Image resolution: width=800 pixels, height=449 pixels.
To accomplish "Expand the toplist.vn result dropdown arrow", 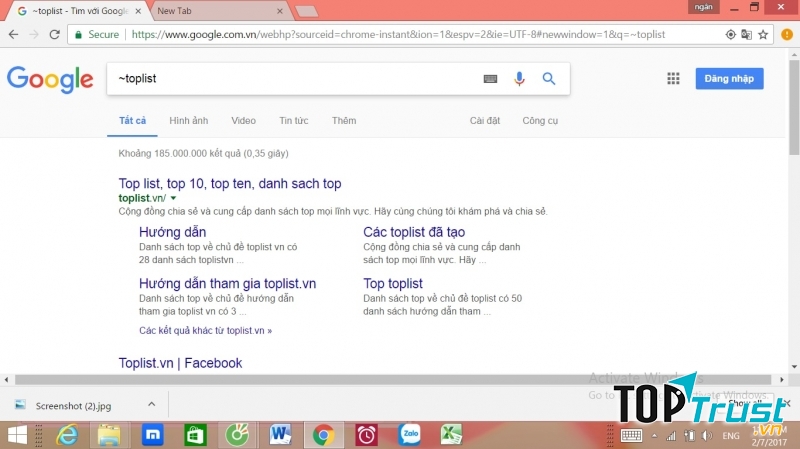I will 173,199.
